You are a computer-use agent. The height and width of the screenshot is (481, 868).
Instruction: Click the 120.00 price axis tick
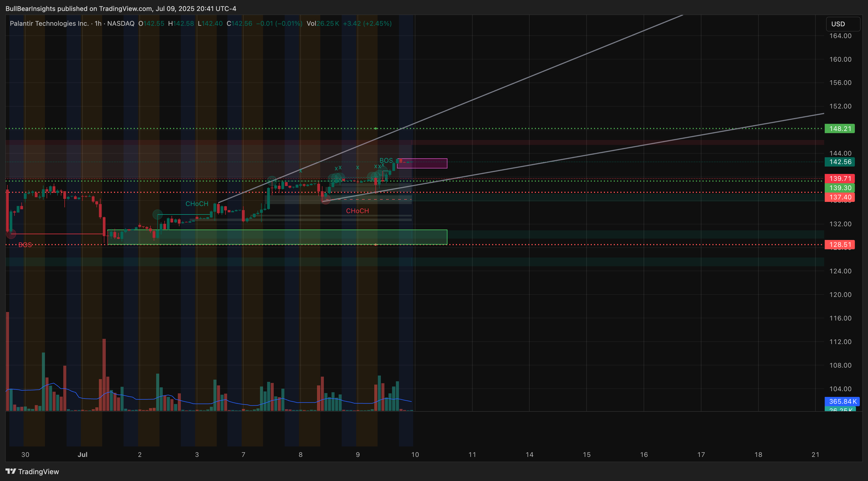[840, 295]
